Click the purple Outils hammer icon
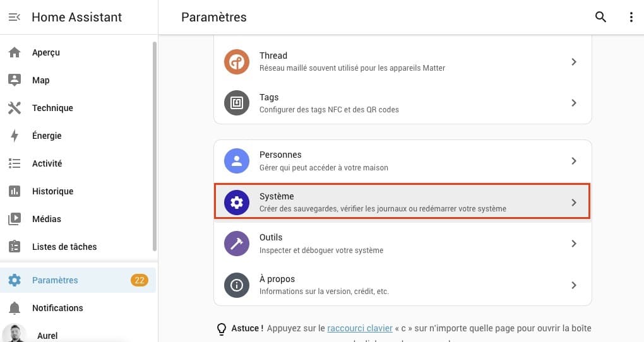 click(x=237, y=244)
